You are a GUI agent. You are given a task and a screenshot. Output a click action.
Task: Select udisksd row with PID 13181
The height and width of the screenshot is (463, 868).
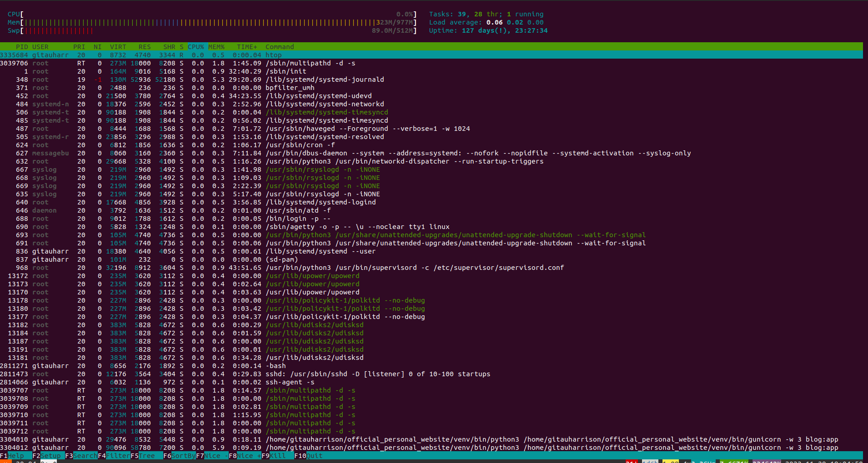(x=431, y=358)
